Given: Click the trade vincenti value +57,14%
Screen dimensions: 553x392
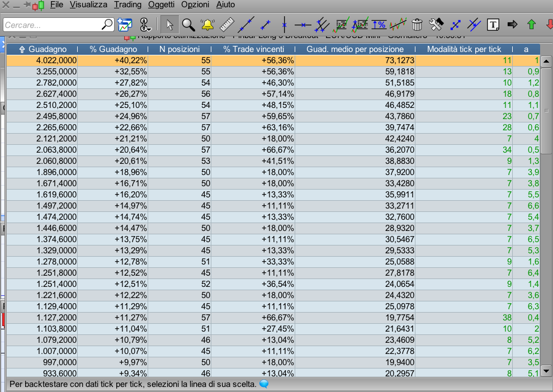Looking at the screenshot, I should [x=277, y=94].
